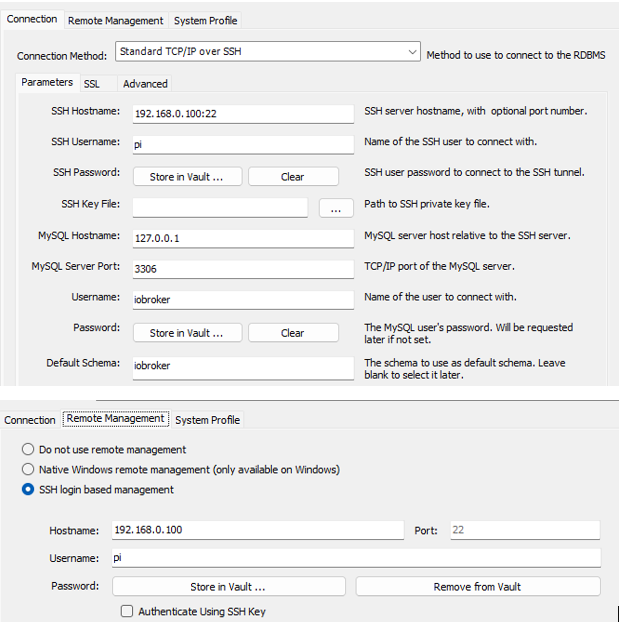Browse for SSH key file with ellipsis button

336,208
